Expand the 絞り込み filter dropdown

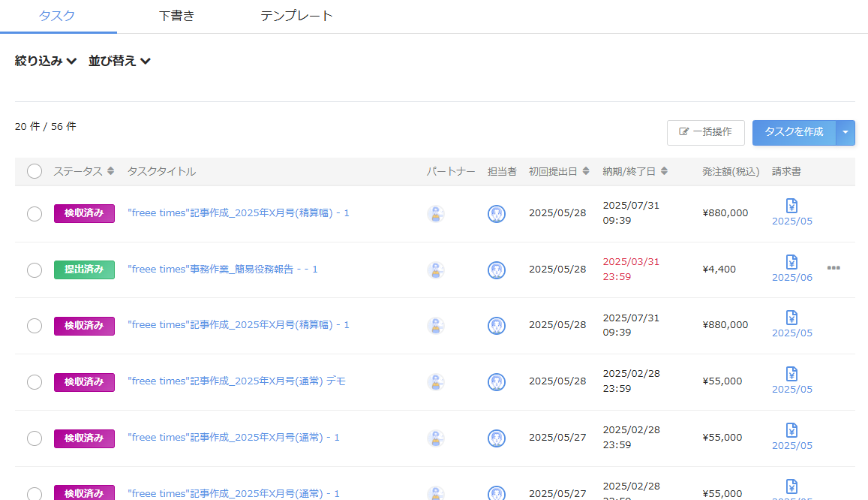(x=46, y=61)
